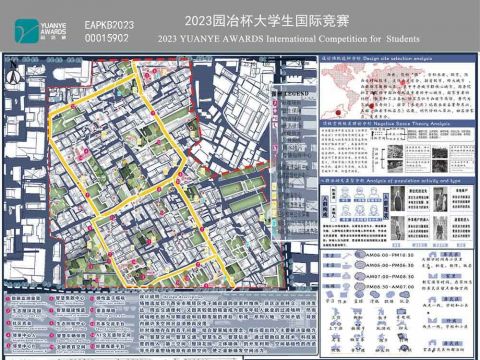
Task: Click the PM05:30-AM07:00 time range
Action: 390,286
